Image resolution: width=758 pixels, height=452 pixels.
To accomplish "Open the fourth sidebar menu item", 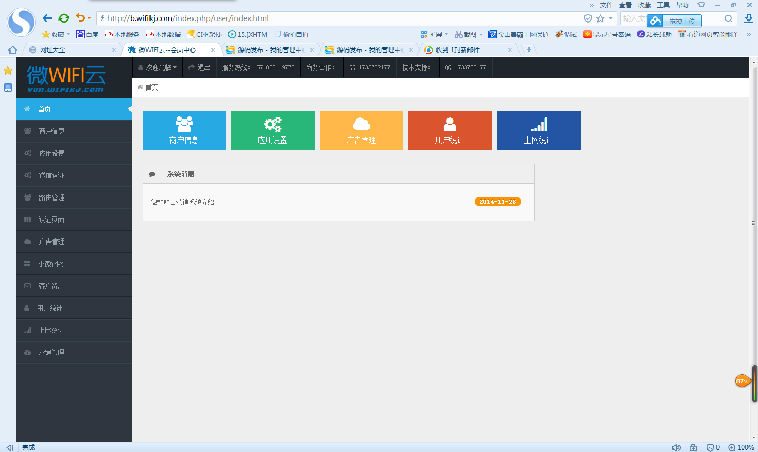I will tap(74, 175).
